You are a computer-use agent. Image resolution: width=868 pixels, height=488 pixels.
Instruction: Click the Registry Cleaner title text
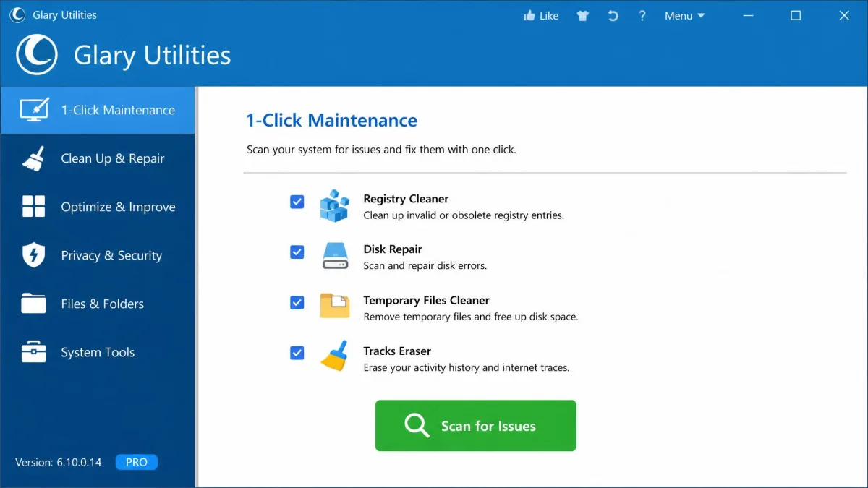click(406, 199)
